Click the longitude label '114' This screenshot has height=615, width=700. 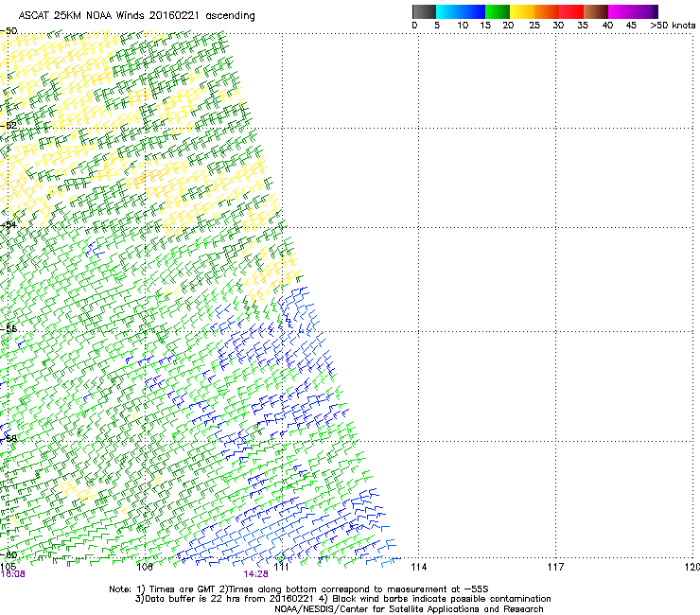pyautogui.click(x=418, y=567)
